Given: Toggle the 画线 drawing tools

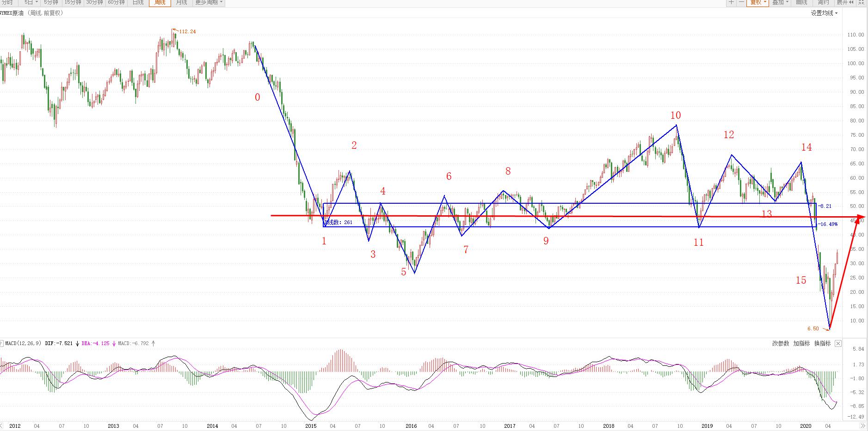Looking at the screenshot, I should (801, 2).
